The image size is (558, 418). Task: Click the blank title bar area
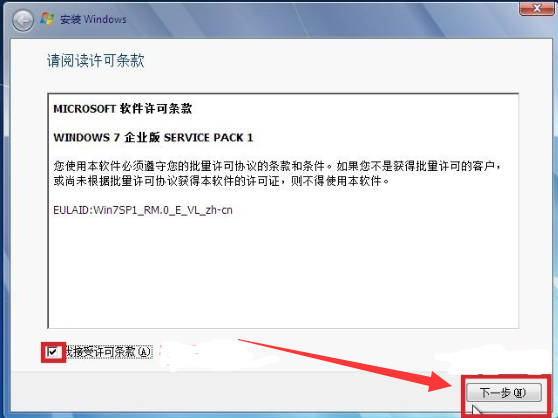pyautogui.click(x=320, y=20)
